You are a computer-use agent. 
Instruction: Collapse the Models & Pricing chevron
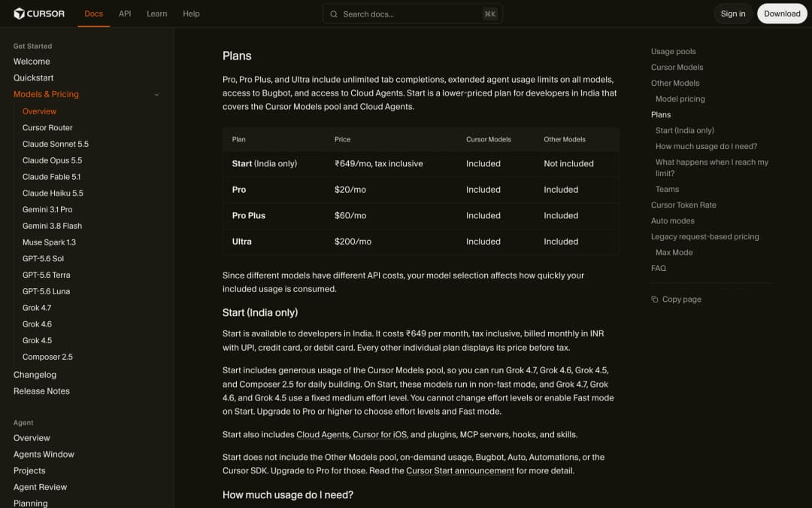click(156, 94)
